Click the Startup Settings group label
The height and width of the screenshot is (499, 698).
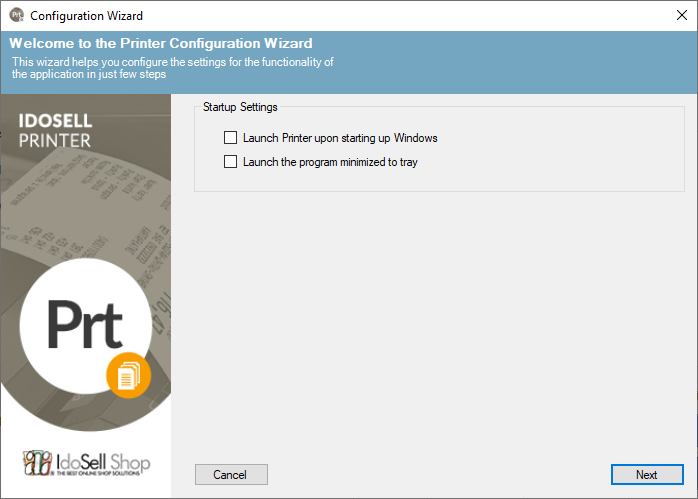(240, 107)
